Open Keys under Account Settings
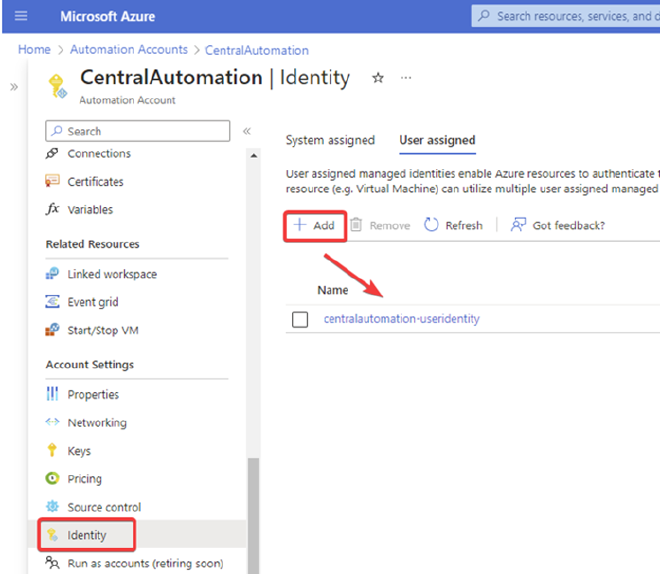Screen dimensions: 660x574 [x=79, y=451]
